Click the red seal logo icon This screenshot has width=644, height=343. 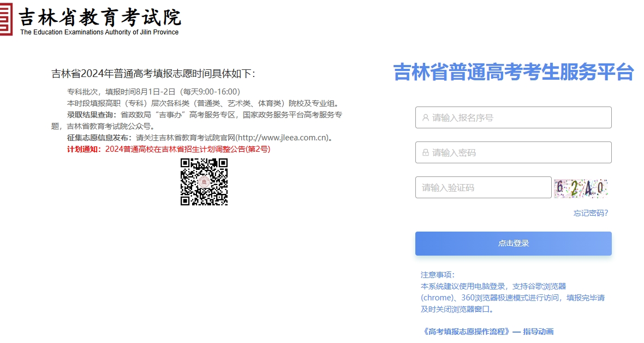(x=5, y=19)
